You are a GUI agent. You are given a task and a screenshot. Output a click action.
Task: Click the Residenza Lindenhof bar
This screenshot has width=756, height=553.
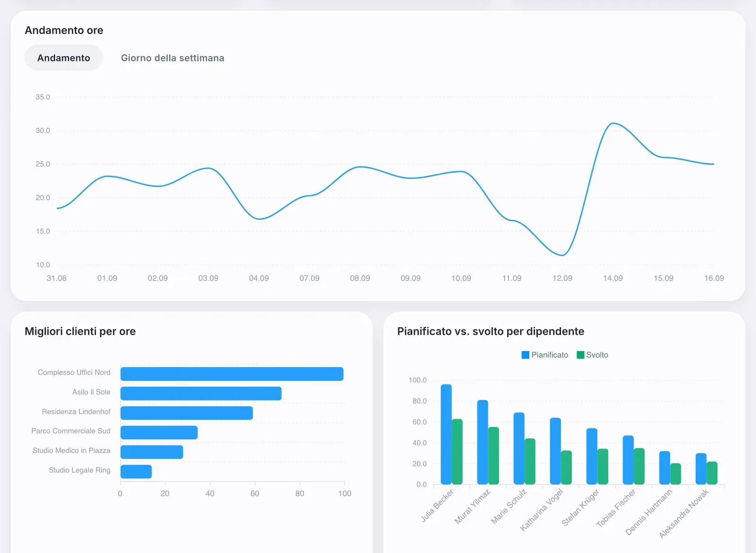tap(187, 413)
